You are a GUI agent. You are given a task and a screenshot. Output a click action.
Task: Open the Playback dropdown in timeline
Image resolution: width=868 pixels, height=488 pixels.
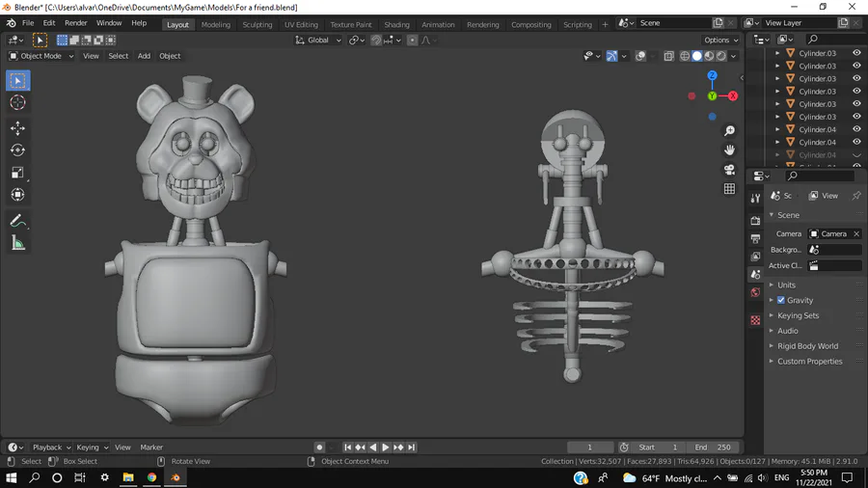click(x=51, y=447)
